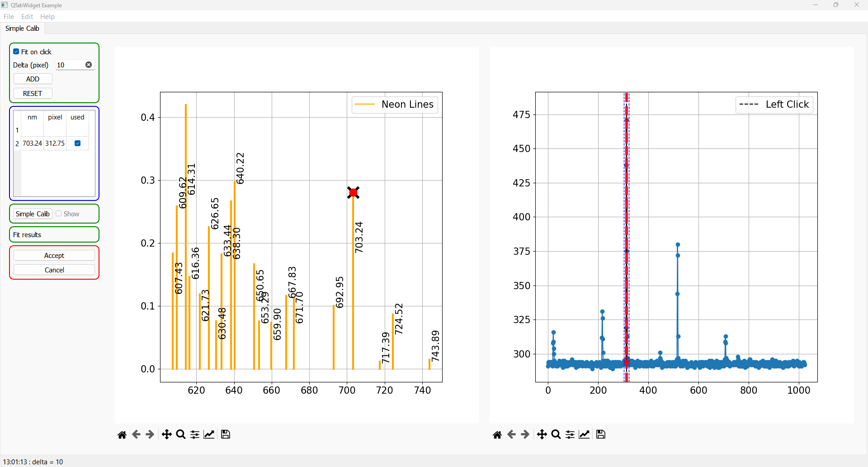Enable the Show checkbox
This screenshot has width=868, height=467.
[x=59, y=214]
